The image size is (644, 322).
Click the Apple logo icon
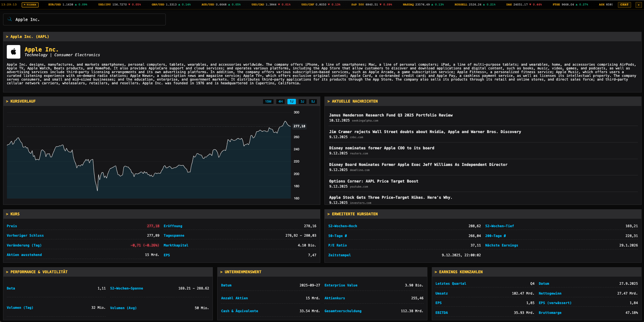coord(14,52)
